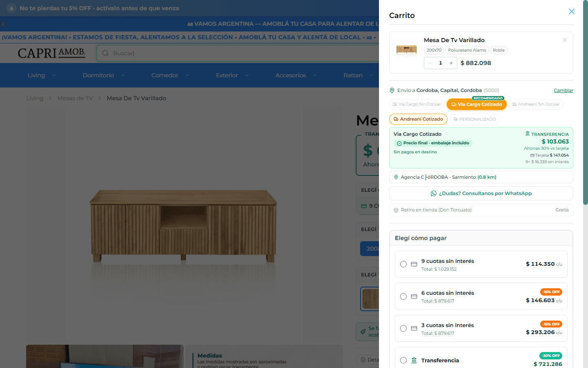Expand the Living menu chevron
The image size is (588, 368).
tap(54, 75)
